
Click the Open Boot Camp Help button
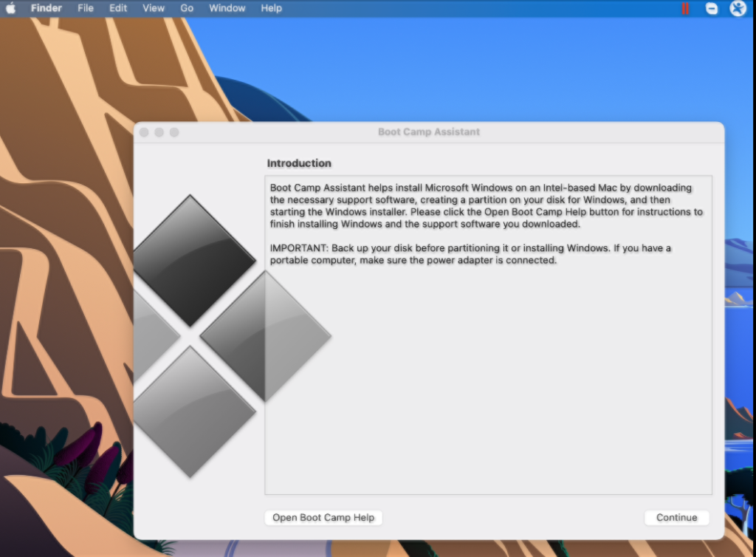coord(323,517)
